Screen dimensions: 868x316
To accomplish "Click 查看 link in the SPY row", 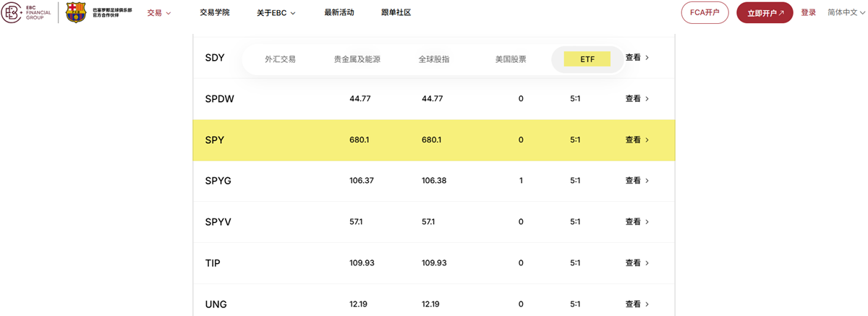I will [637, 140].
